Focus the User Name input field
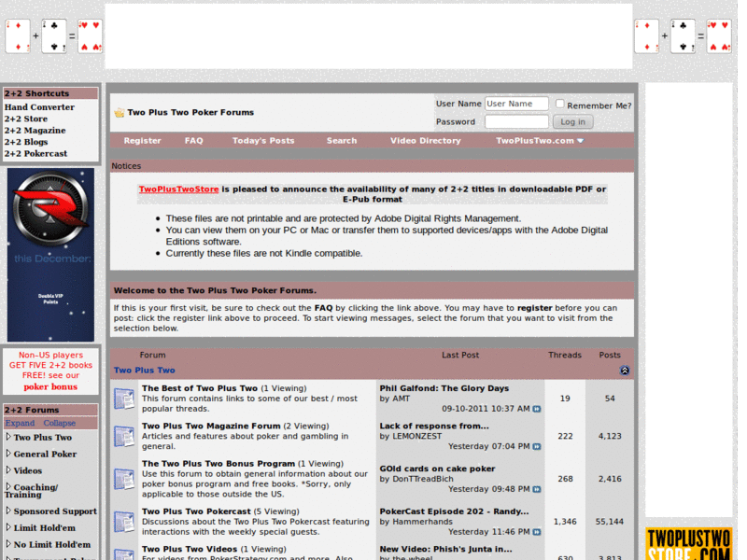Screen dimensions: 747x560 click(x=516, y=104)
